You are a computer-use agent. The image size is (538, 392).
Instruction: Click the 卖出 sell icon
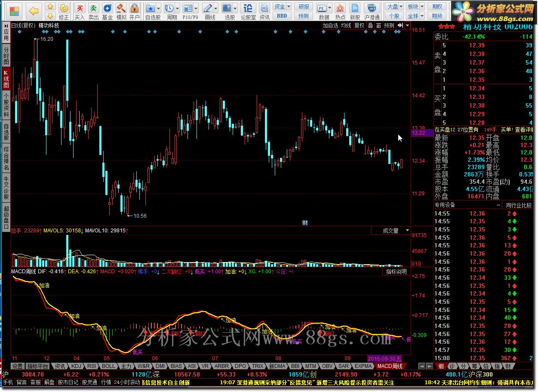click(93, 11)
